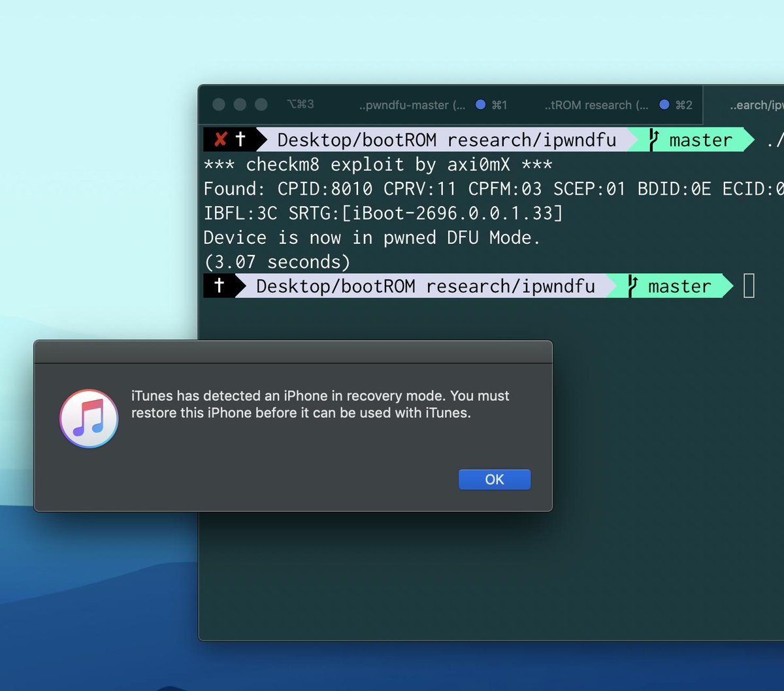Image resolution: width=784 pixels, height=691 pixels.
Task: Click 'CPRV:11' in the Found line
Action: 420,189
